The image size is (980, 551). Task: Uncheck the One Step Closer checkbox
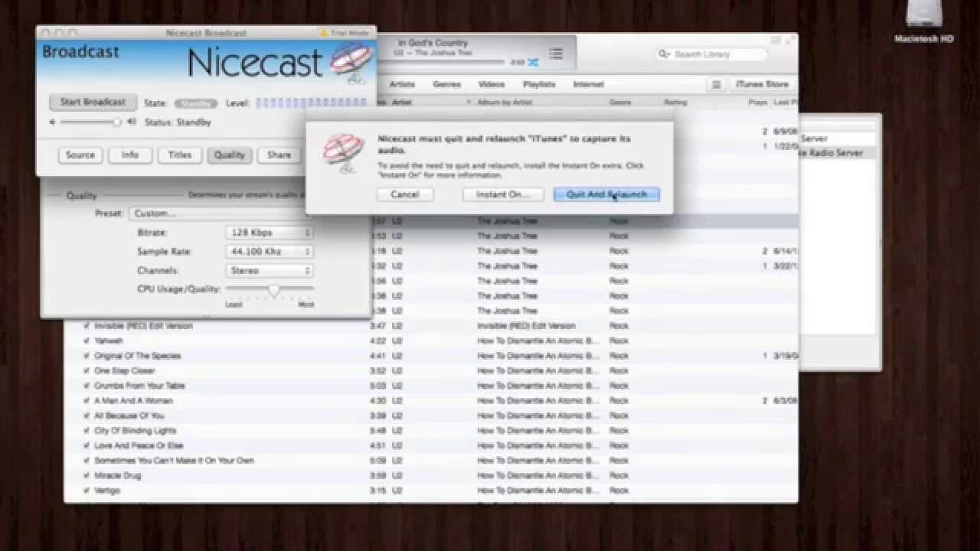(87, 370)
